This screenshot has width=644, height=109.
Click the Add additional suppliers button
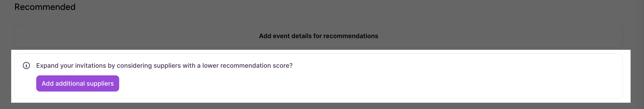[x=78, y=83]
